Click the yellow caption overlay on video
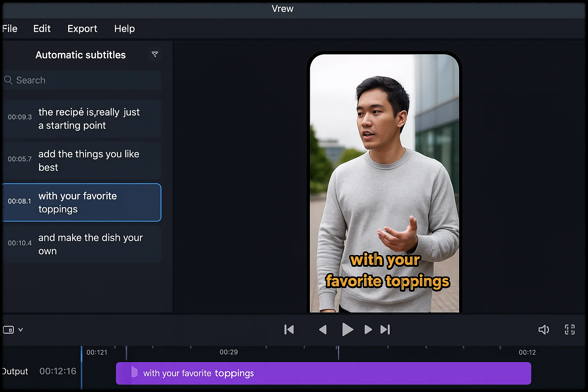 [x=387, y=270]
